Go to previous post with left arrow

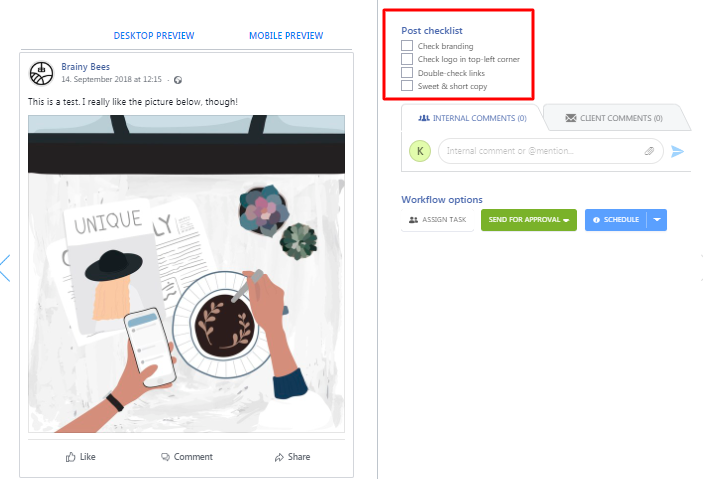point(5,268)
